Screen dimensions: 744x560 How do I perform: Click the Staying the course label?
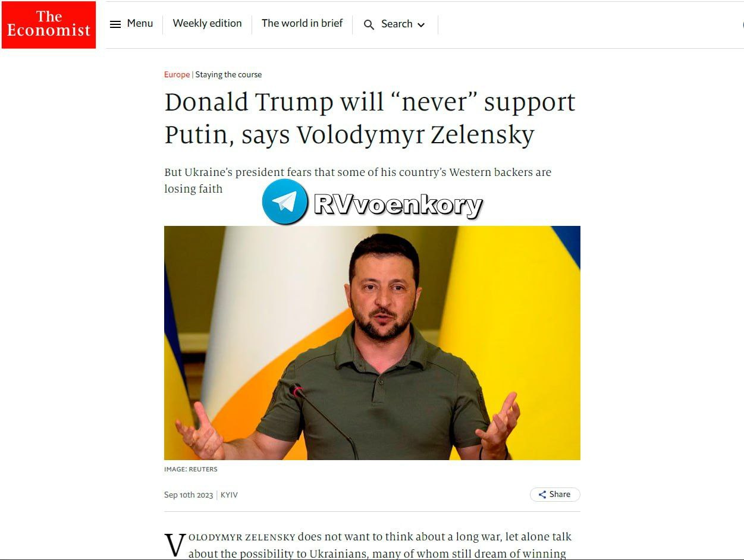(228, 75)
